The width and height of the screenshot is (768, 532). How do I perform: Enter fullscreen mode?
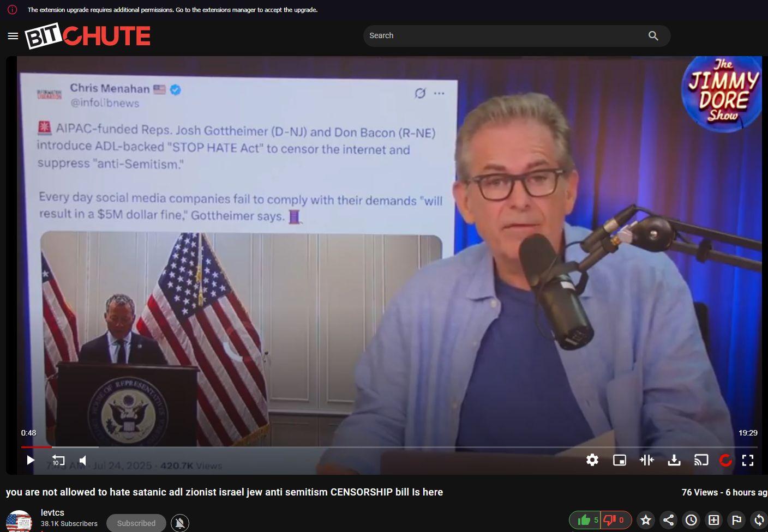(x=748, y=460)
